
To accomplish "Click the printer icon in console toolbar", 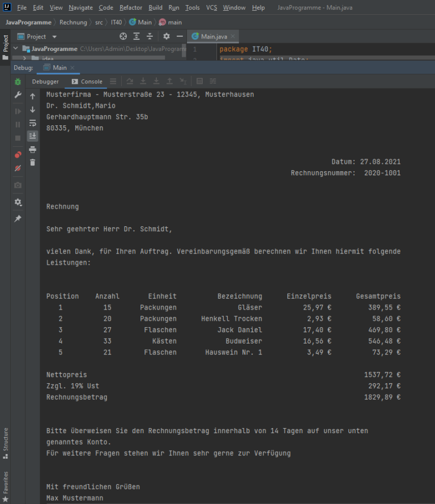I will pyautogui.click(x=32, y=150).
